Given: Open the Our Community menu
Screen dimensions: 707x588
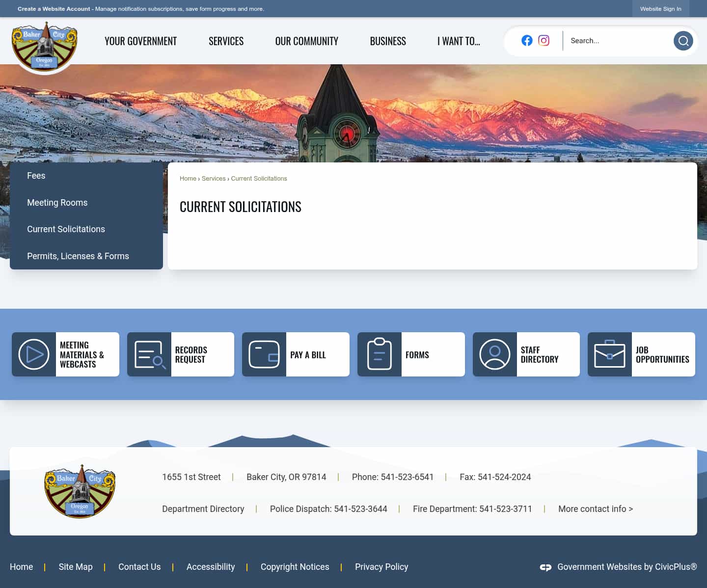Looking at the screenshot, I should point(306,41).
